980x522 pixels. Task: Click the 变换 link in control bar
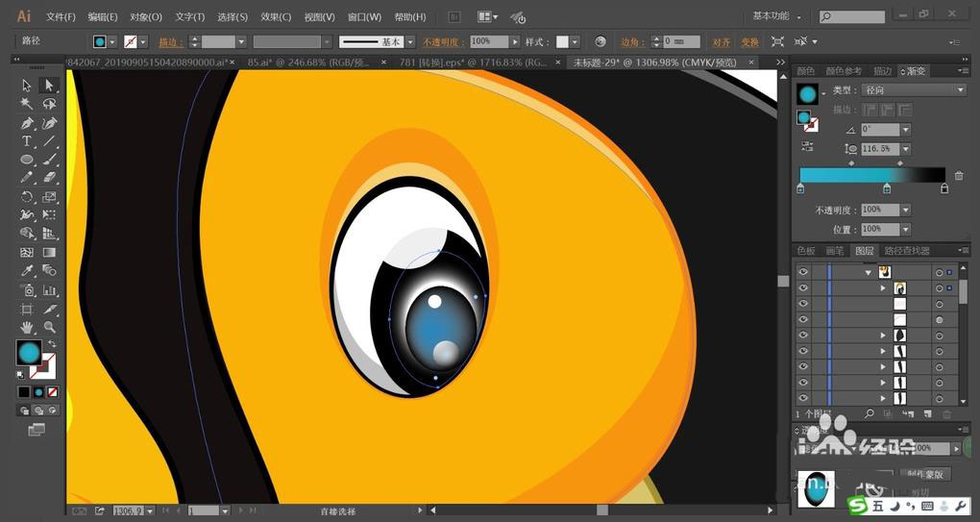750,42
